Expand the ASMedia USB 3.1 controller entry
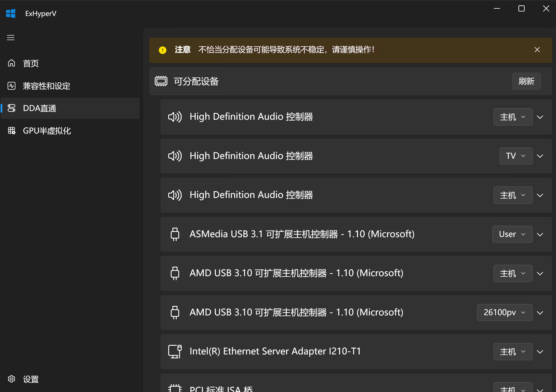 540,234
